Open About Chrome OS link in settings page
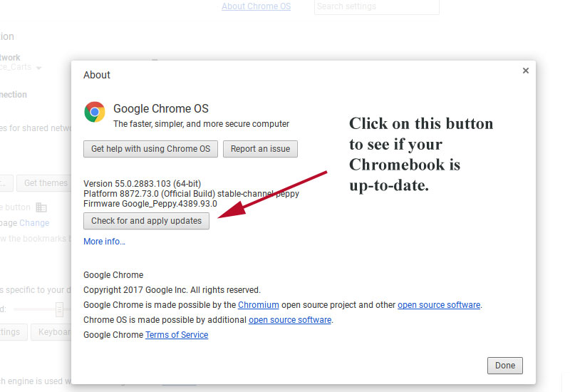The image size is (570, 392). pos(256,6)
